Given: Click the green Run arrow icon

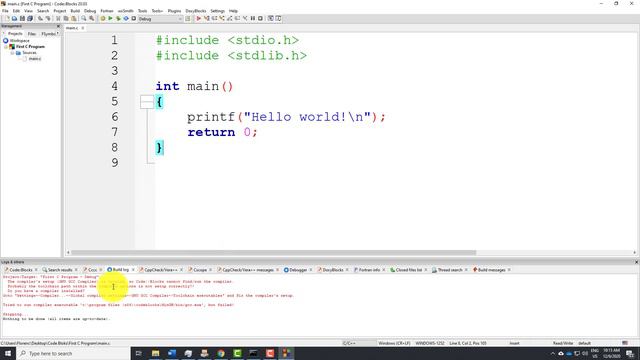Looking at the screenshot, I should point(110,18).
